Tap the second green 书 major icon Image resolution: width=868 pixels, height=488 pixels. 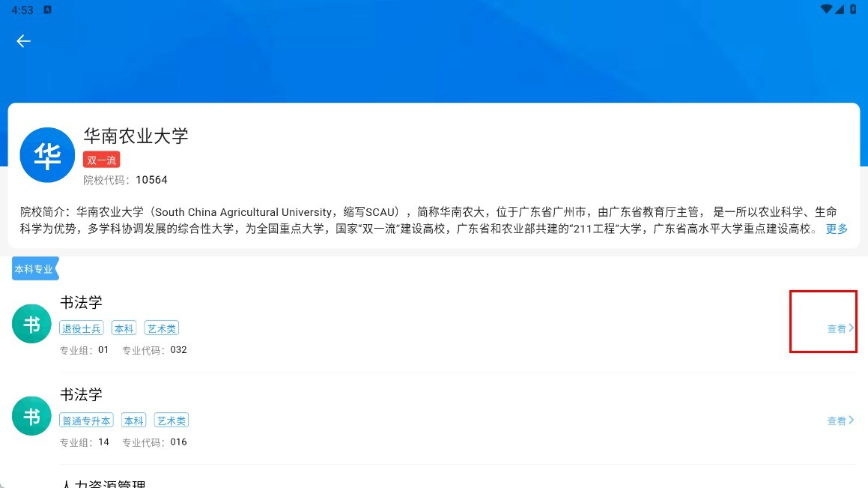[31, 416]
